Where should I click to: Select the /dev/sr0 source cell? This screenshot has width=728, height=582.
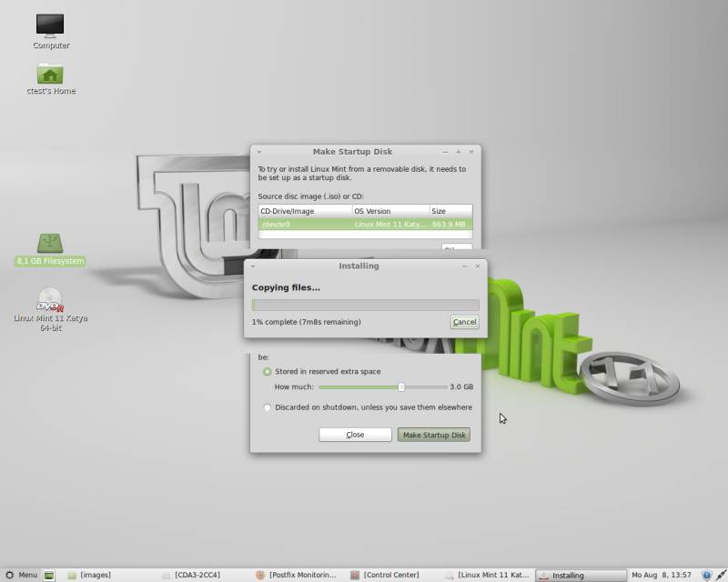point(305,225)
